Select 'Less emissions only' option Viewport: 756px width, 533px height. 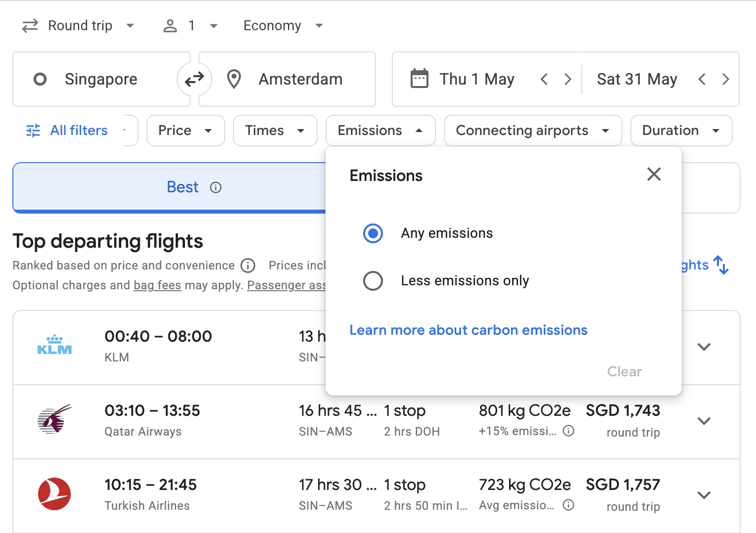point(373,281)
